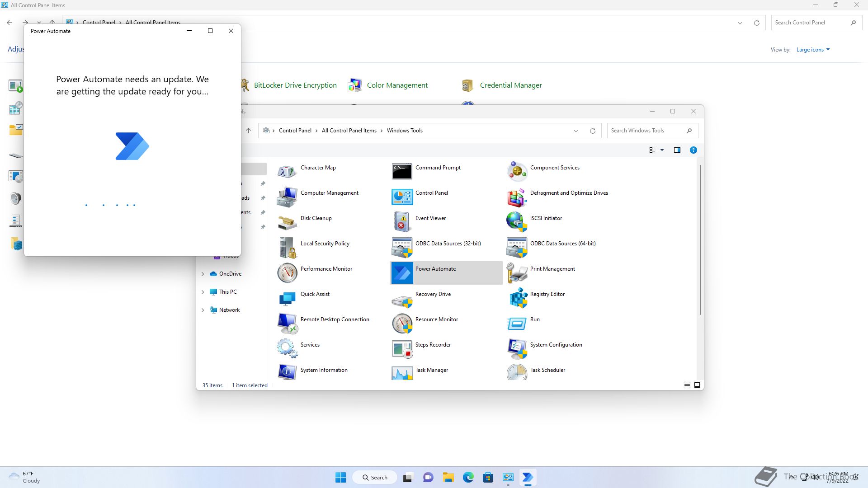Open Component Services icon
Viewport: 868px width, 488px height.
[x=517, y=172]
